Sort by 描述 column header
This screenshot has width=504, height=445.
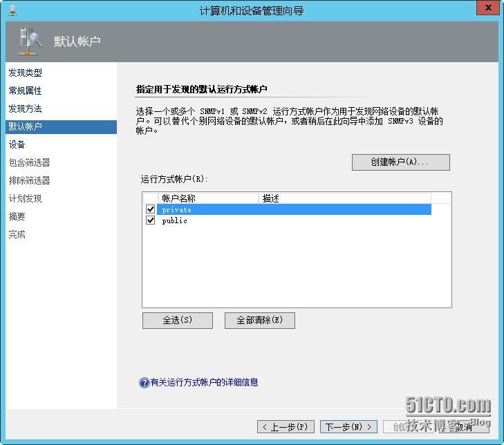(x=344, y=198)
